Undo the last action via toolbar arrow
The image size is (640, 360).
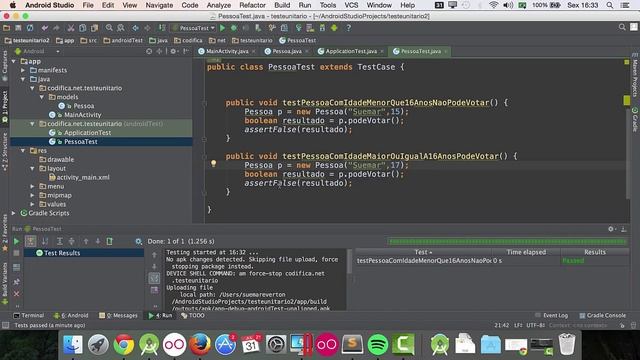click(44, 28)
